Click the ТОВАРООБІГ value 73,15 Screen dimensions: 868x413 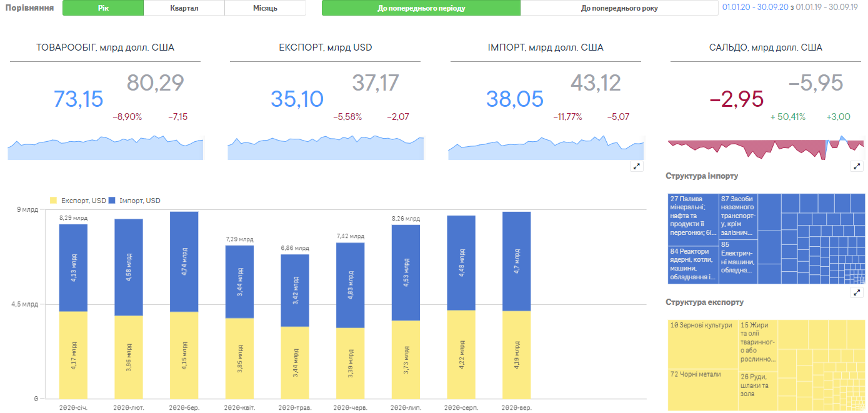[78, 99]
